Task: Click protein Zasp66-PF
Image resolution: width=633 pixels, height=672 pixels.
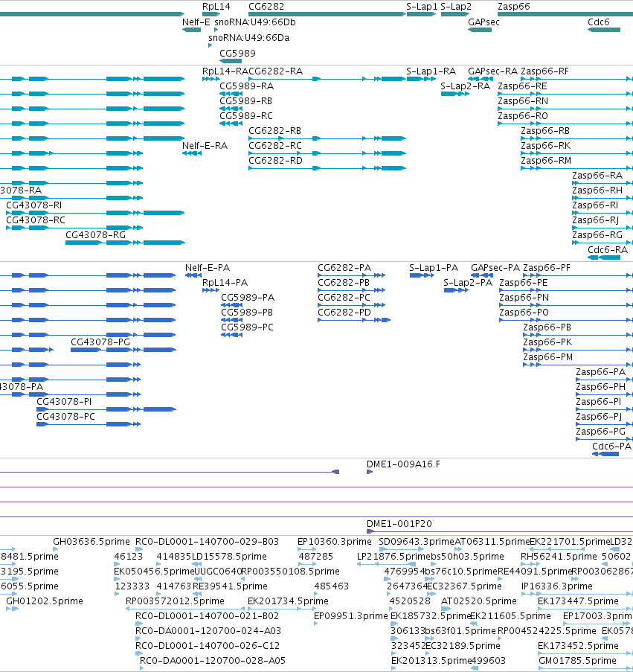Action: (x=547, y=268)
